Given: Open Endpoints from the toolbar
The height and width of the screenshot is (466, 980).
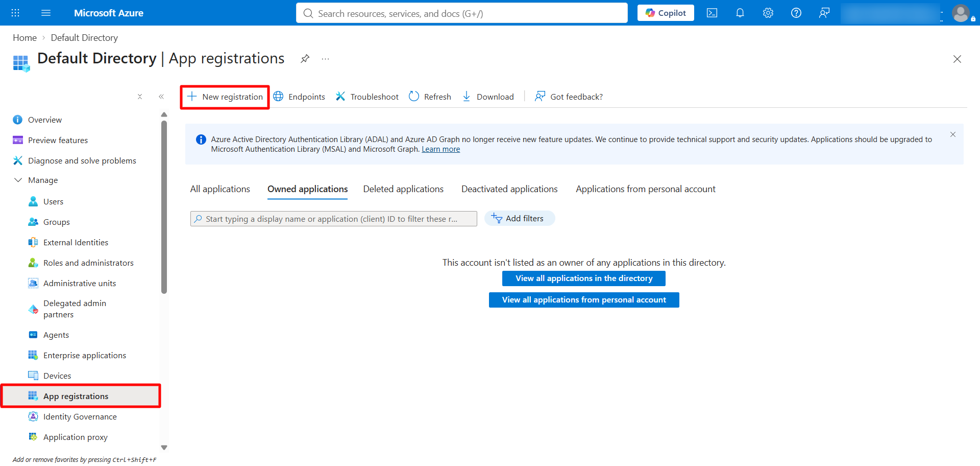Looking at the screenshot, I should click(x=299, y=97).
